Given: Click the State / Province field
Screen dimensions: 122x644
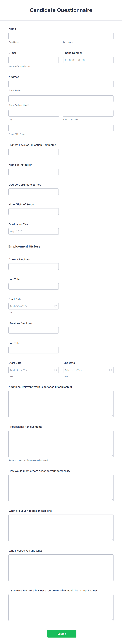Looking at the screenshot, I should pos(88,113).
